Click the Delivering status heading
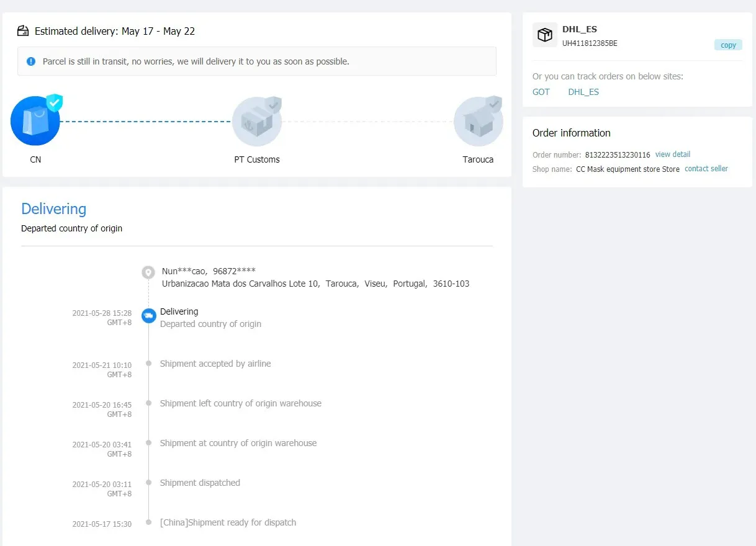Image resolution: width=756 pixels, height=546 pixels. pyautogui.click(x=54, y=208)
